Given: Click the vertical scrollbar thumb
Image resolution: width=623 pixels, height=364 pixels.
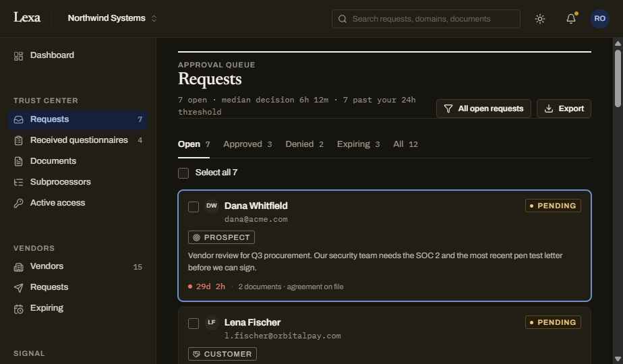Looking at the screenshot, I should point(618,78).
